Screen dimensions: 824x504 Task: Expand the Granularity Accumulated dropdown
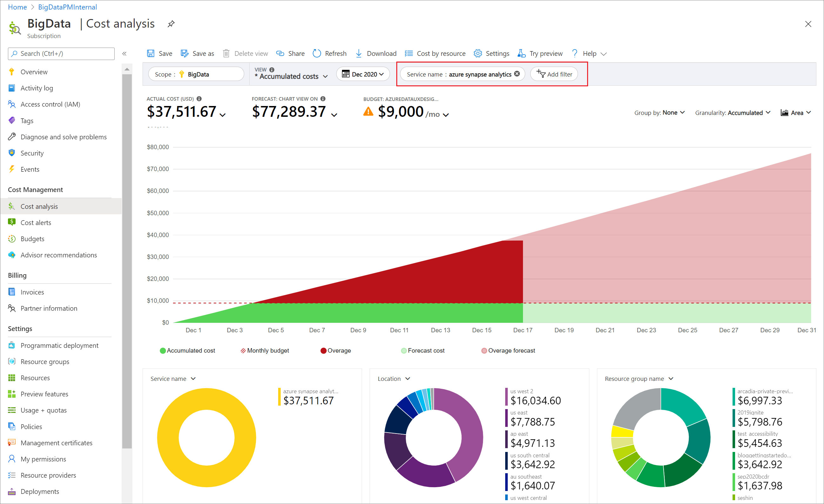point(739,113)
